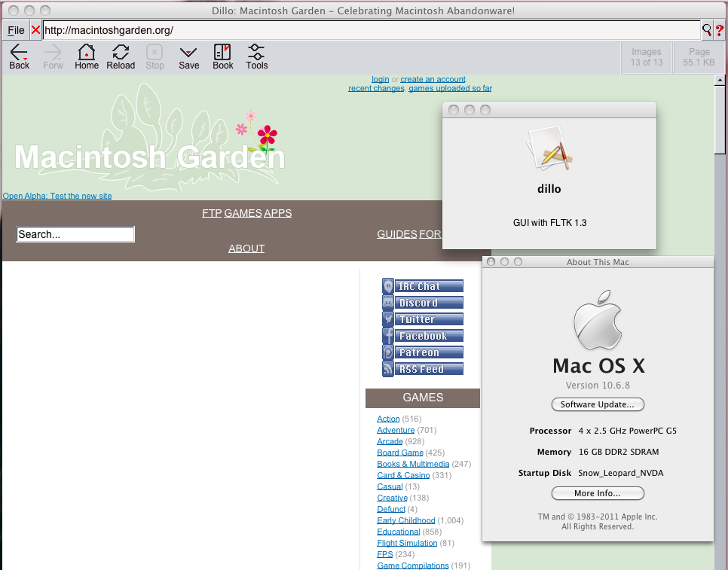
Task: Click the GAMES navigation link
Action: click(x=243, y=213)
